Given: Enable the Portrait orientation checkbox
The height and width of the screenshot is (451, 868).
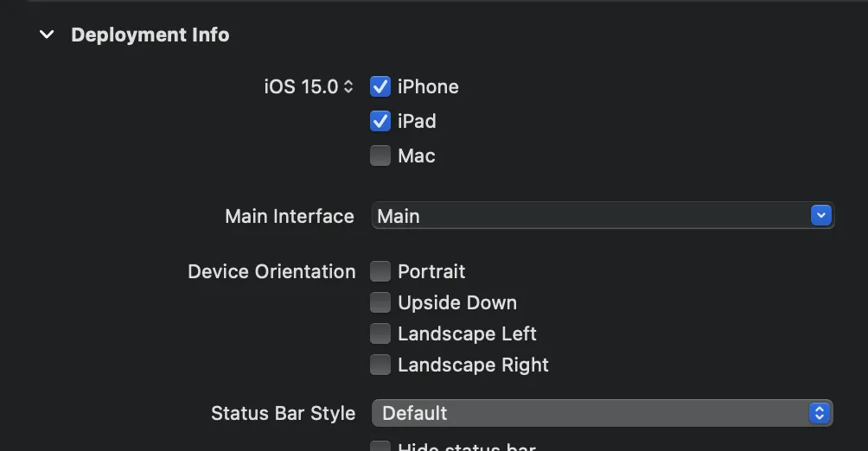Looking at the screenshot, I should coord(380,271).
